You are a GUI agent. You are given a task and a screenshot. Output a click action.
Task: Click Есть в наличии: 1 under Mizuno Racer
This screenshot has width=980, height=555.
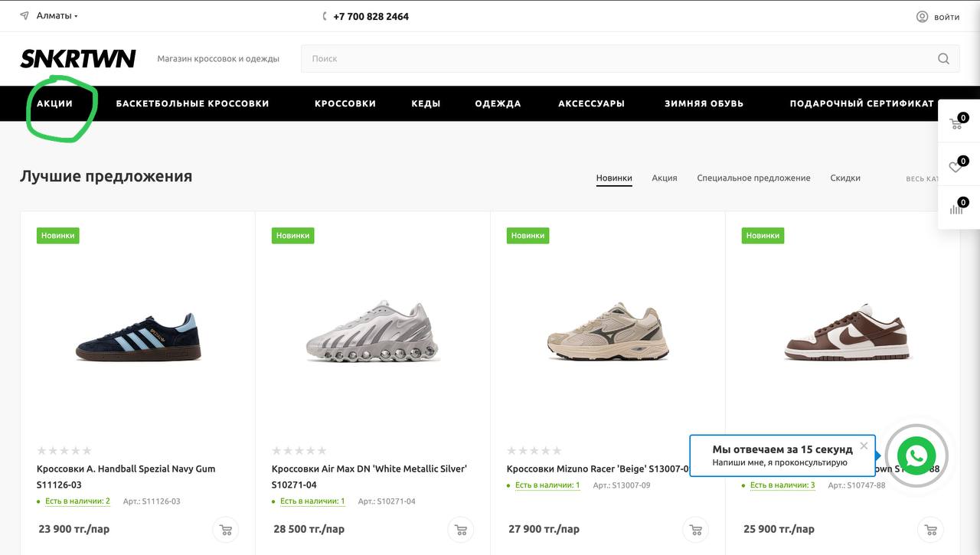(547, 485)
